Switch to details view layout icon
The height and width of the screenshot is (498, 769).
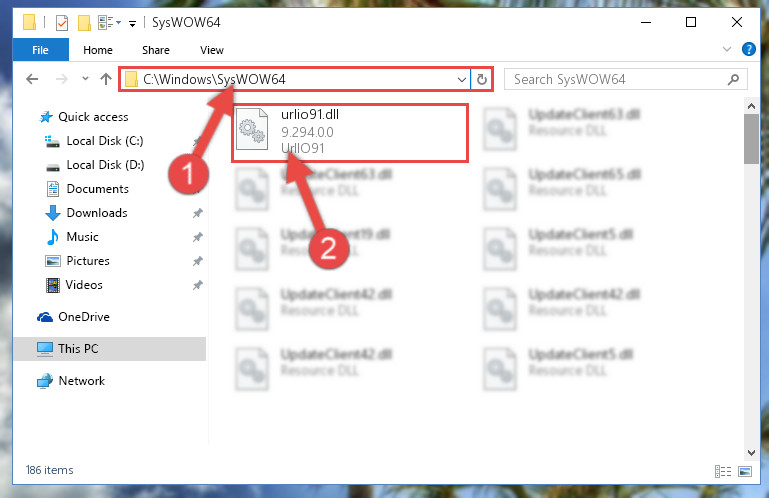click(723, 471)
